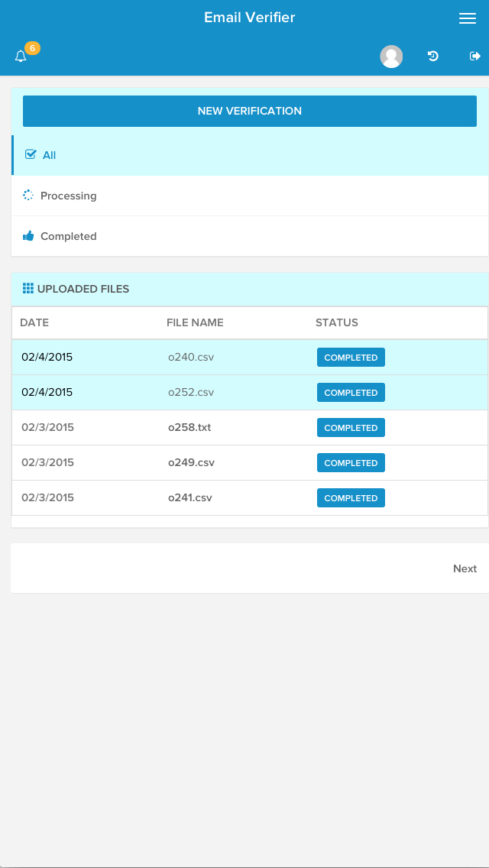Image resolution: width=489 pixels, height=868 pixels.
Task: Select the All filter tab
Action: click(x=251, y=155)
